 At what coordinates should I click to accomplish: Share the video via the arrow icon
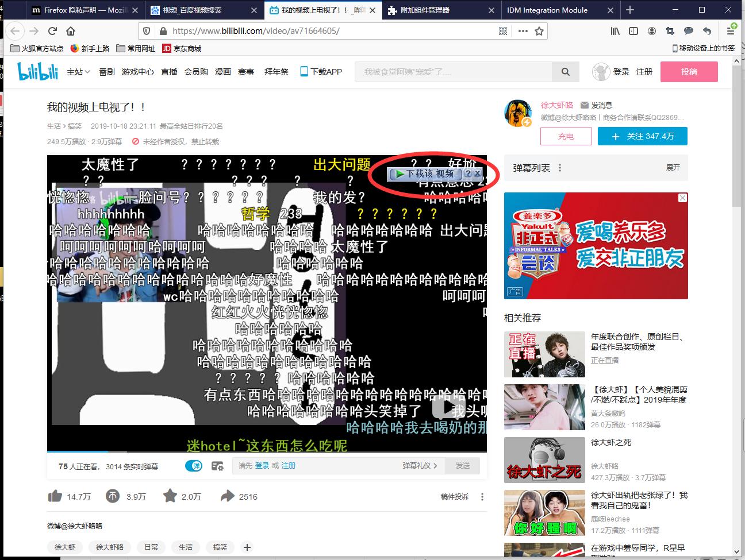[x=227, y=496]
